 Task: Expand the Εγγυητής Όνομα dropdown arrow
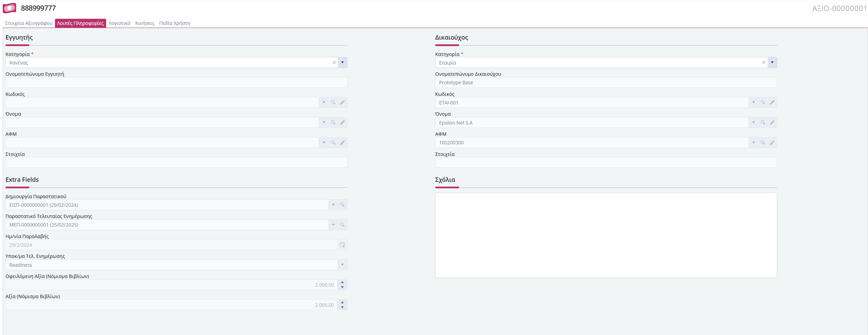[x=324, y=122]
